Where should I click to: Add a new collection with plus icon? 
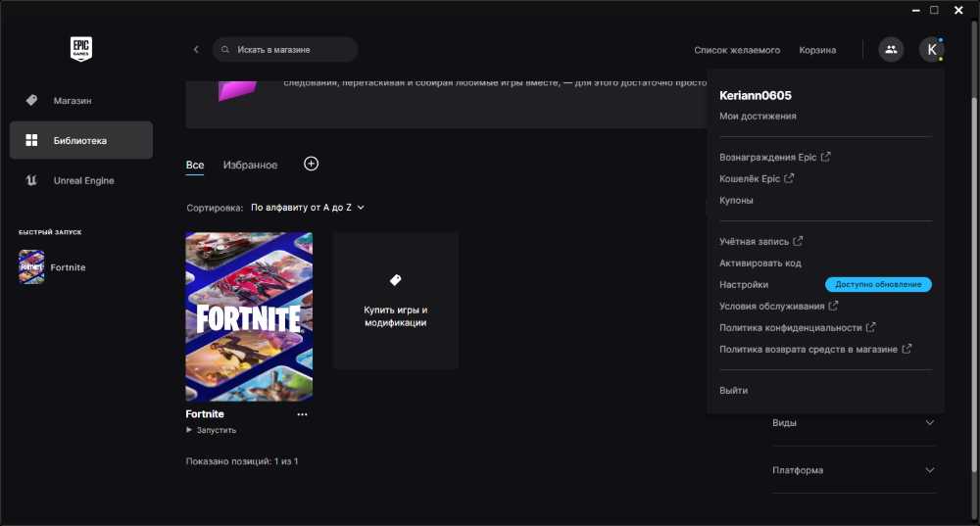coord(311,164)
